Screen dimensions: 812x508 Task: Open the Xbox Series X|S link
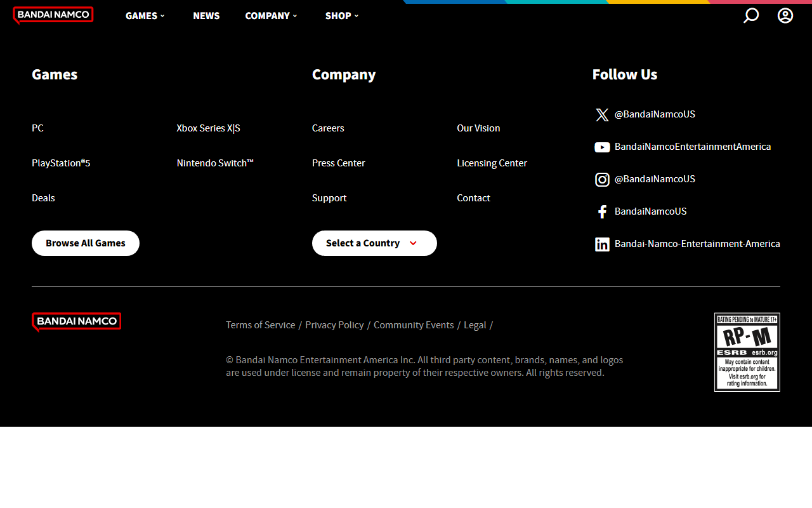208,128
